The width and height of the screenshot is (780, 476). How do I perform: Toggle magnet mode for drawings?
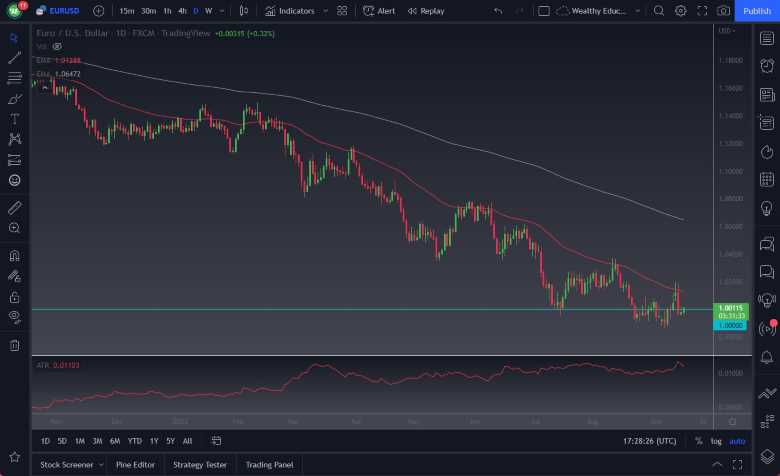coord(14,256)
